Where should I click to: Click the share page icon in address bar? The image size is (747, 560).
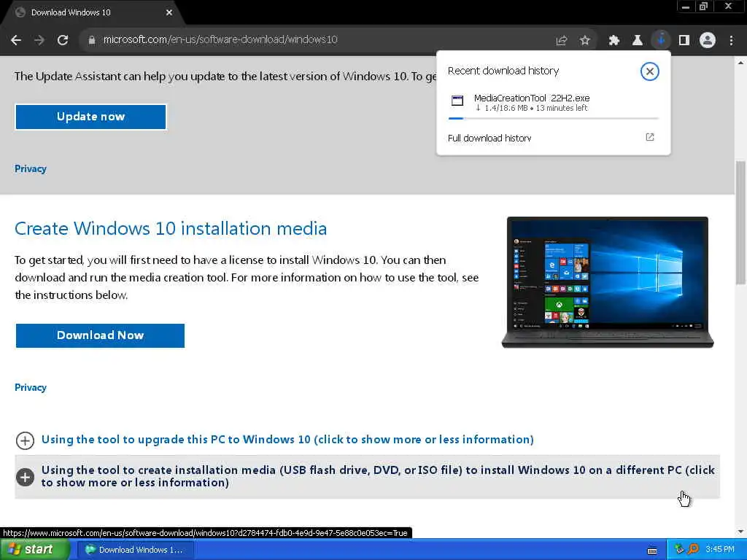[x=562, y=41]
